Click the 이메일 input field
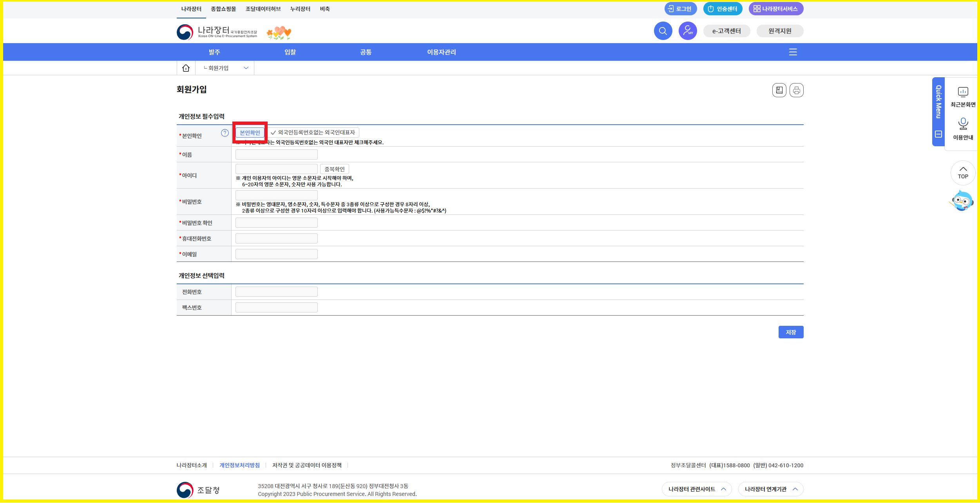The width and height of the screenshot is (980, 503). tap(276, 254)
